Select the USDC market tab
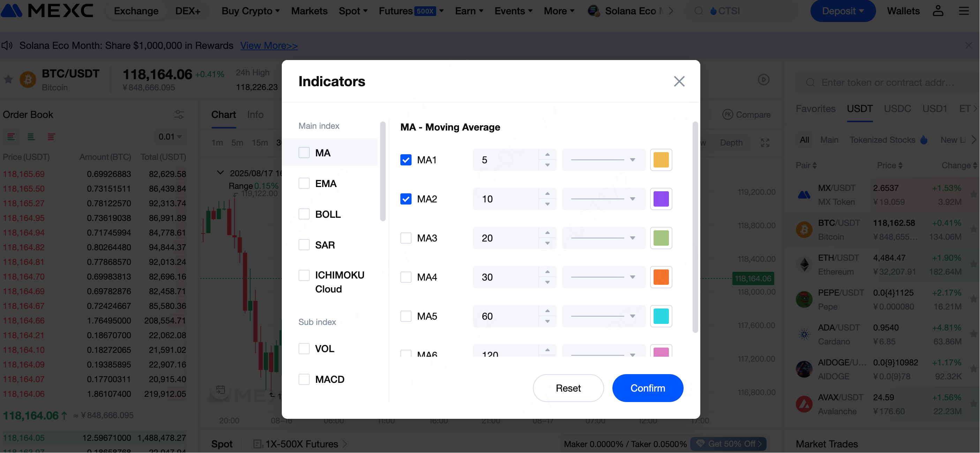The image size is (980, 453). [897, 109]
